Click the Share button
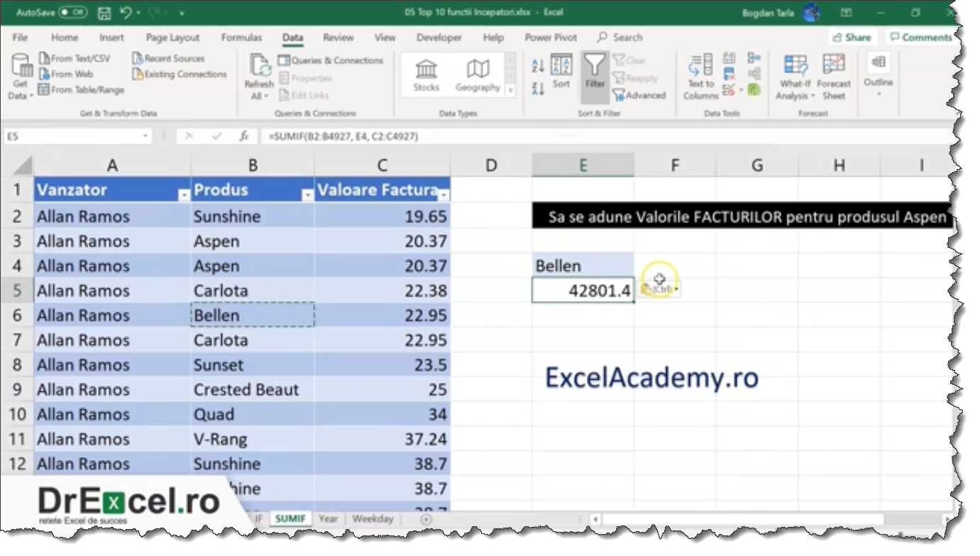This screenshot has width=980, height=556. pos(852,37)
